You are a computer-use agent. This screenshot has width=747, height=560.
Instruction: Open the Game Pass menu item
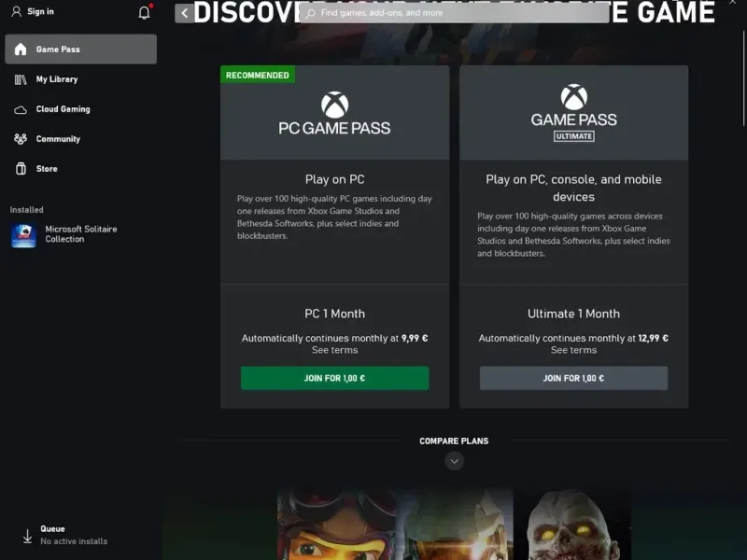tap(81, 49)
